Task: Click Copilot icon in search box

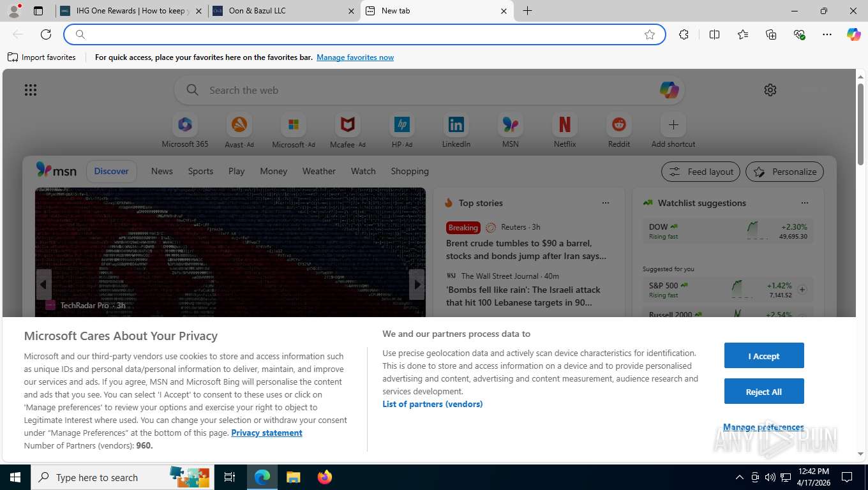Action: pos(669,90)
